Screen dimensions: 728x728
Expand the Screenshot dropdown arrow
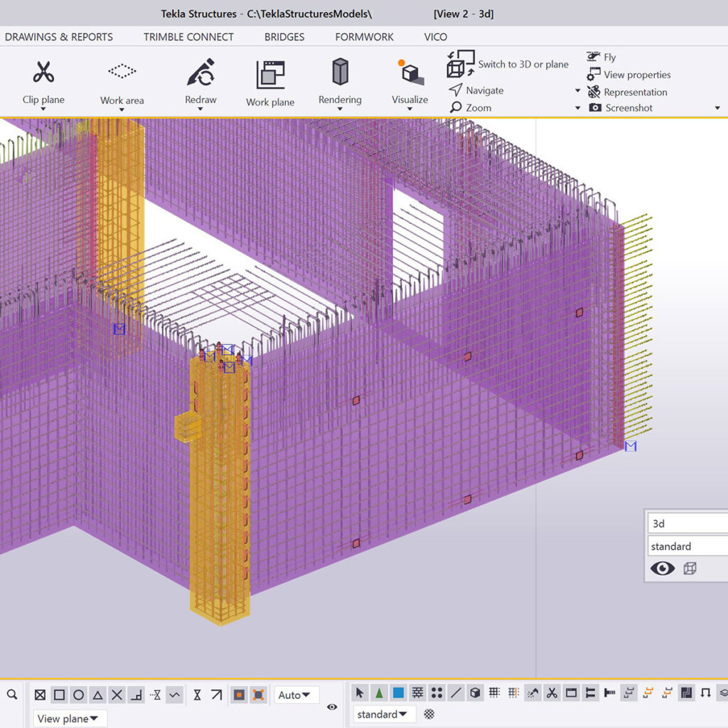click(717, 108)
